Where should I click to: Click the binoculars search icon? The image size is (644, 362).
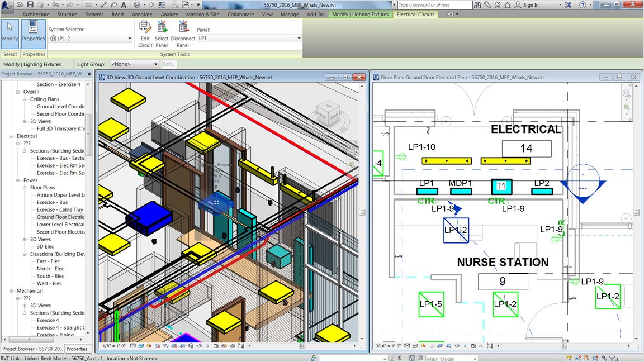tap(477, 5)
